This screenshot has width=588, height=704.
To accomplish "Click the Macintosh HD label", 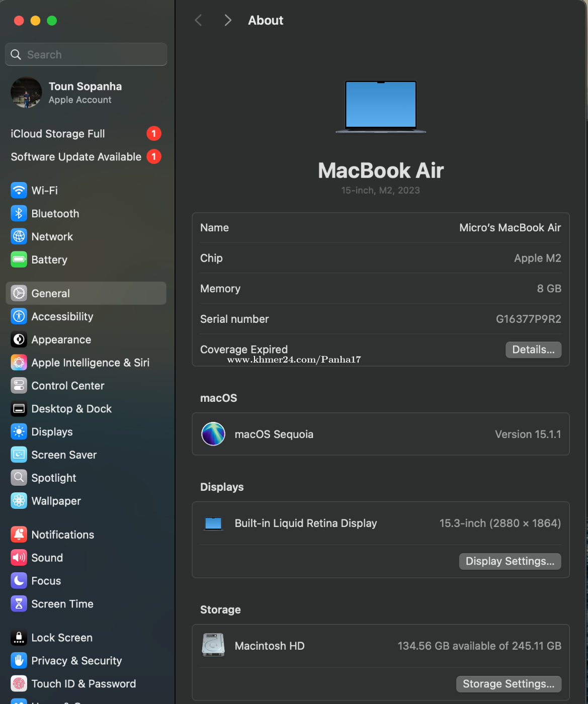I will coord(270,646).
